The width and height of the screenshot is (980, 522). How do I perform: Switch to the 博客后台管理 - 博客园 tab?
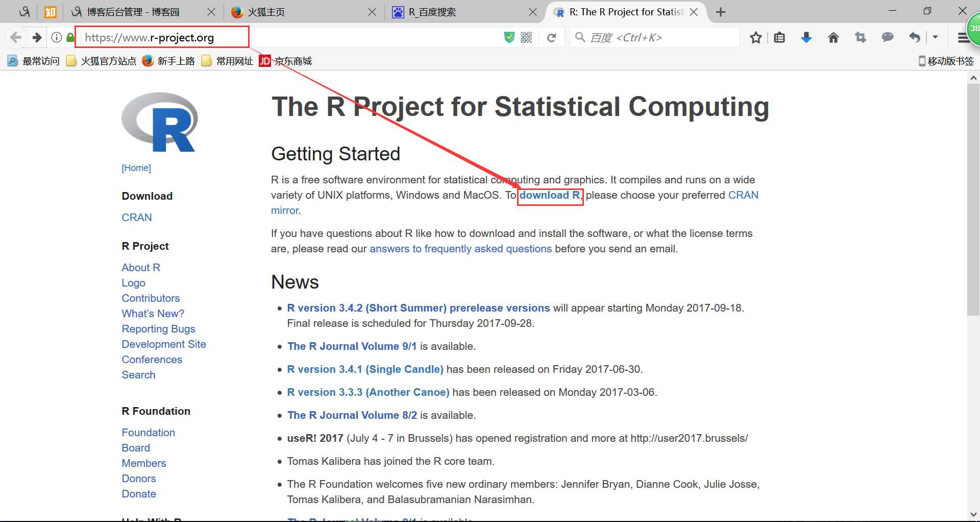[144, 12]
